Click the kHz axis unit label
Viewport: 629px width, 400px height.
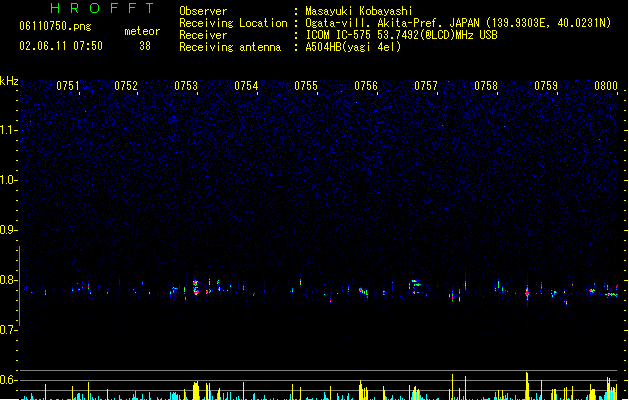click(x=9, y=81)
